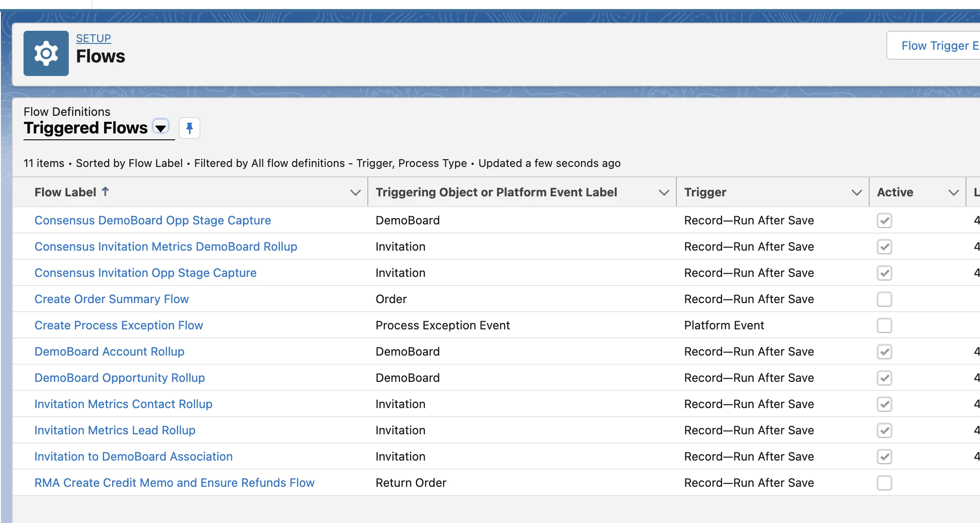Pin the Triggered Flows list view
The height and width of the screenshot is (523, 980).
coord(190,128)
